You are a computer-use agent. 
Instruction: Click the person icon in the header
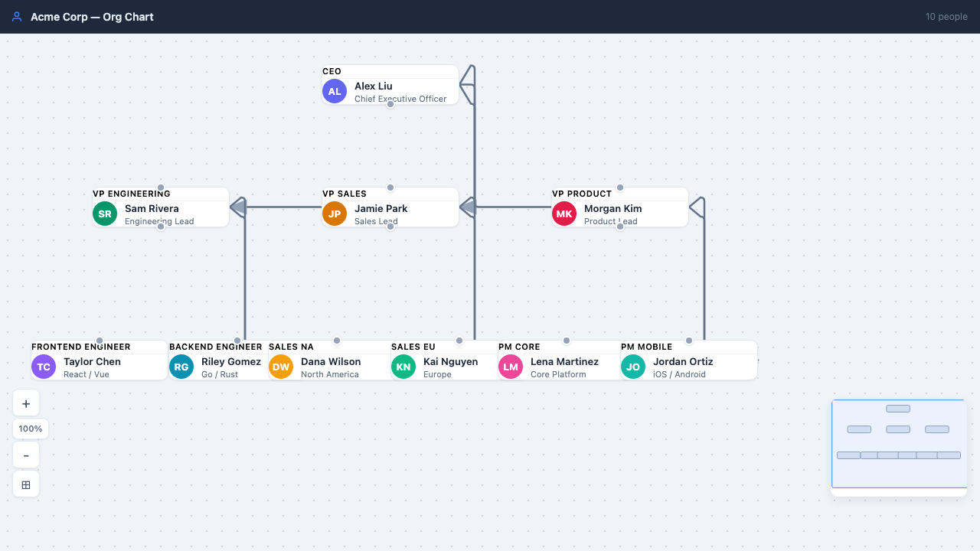pyautogui.click(x=16, y=16)
